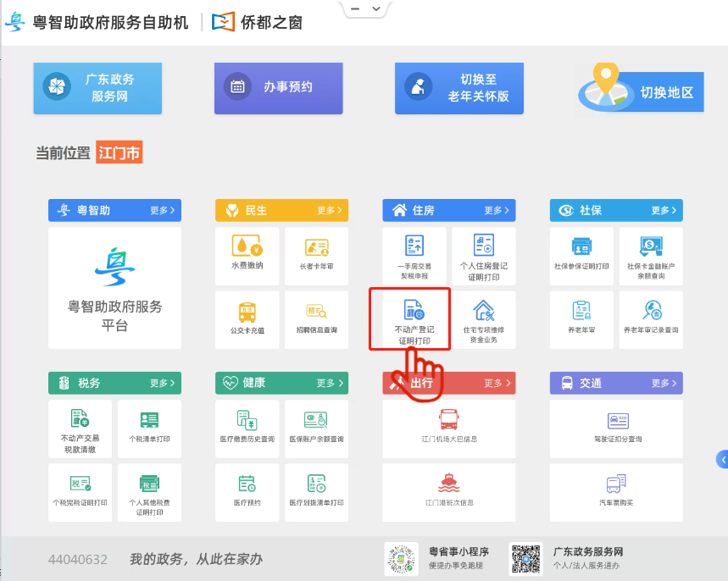Open 驾驶证扣分查询 driver license points query
728x581 pixels.
tap(615, 429)
